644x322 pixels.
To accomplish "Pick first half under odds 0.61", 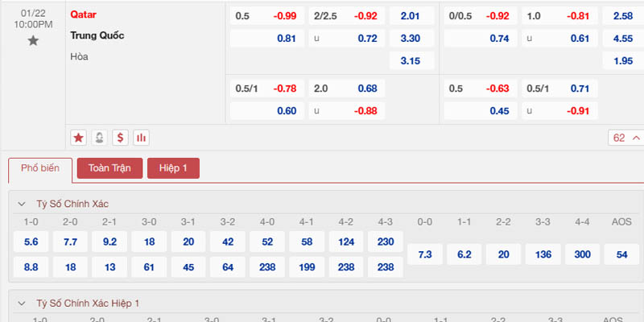I will pos(559,39).
